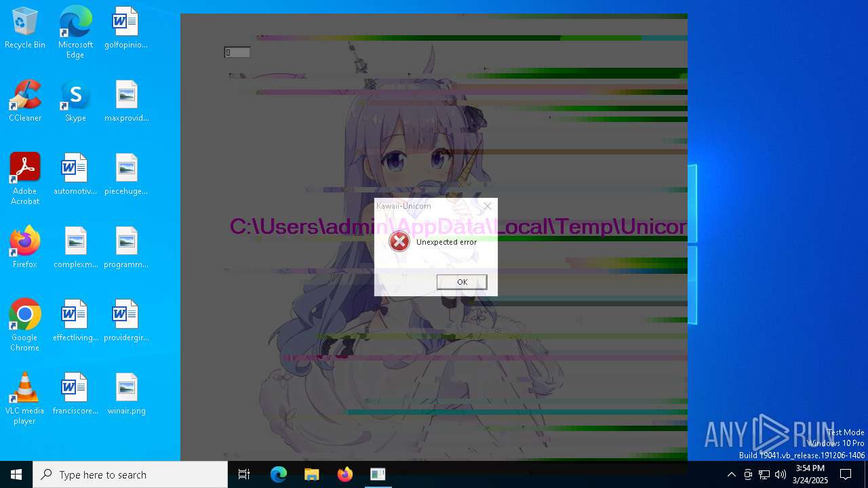Open the network status tray icon
Screen dimensions: 868x488
pos(764,474)
